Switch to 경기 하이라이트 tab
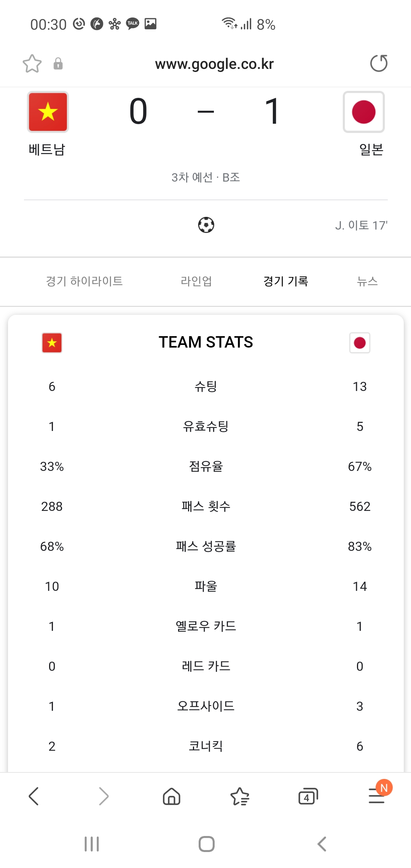This screenshot has width=411, height=868. click(84, 281)
